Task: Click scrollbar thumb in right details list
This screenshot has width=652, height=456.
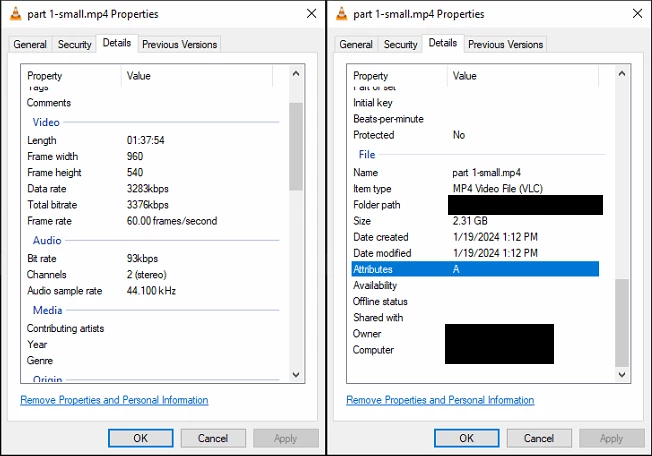Action: pos(622,323)
